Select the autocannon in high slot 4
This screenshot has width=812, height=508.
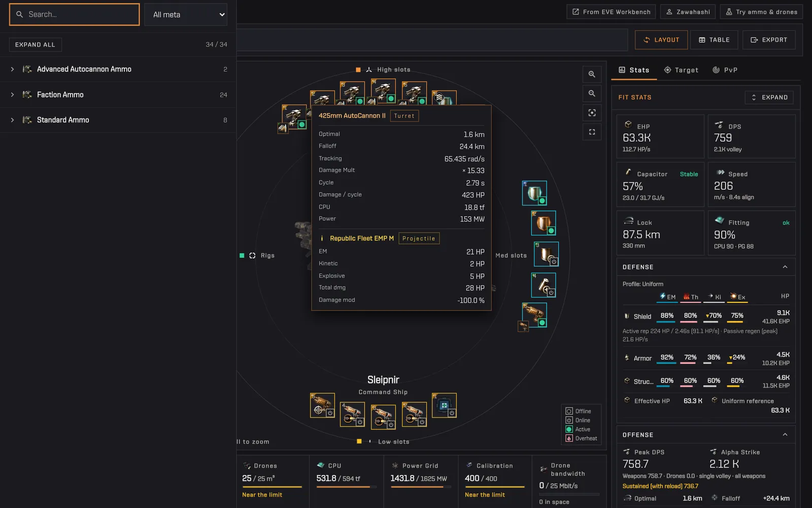coord(384,91)
